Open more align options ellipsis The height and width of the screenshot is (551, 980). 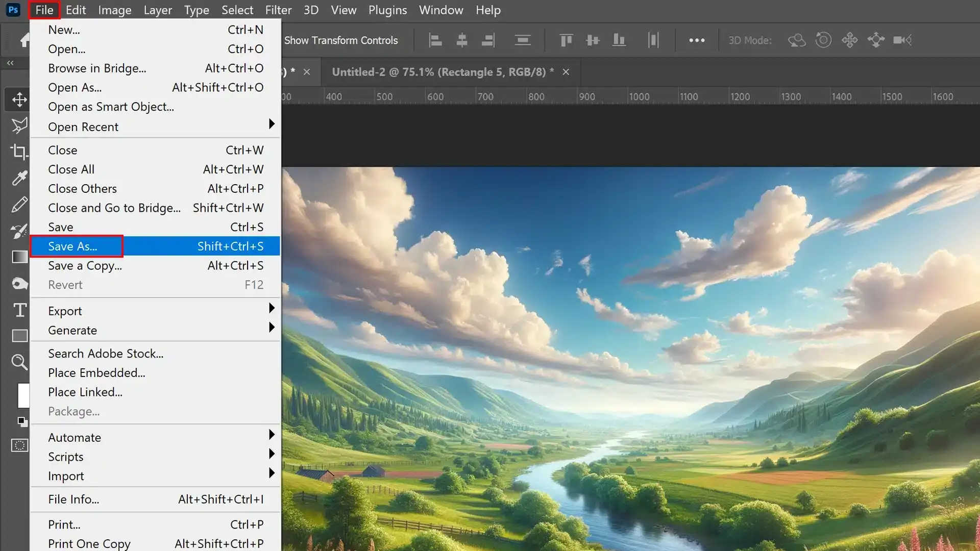pyautogui.click(x=697, y=40)
